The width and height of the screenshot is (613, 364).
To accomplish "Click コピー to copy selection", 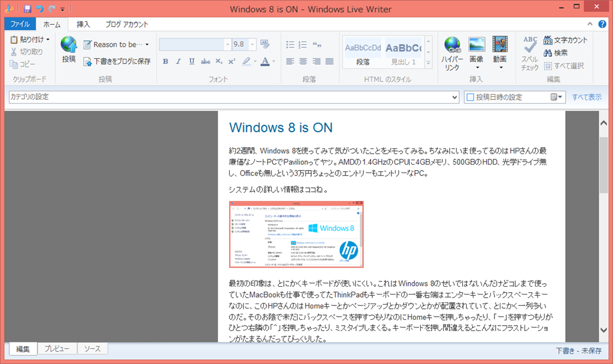I will [23, 64].
